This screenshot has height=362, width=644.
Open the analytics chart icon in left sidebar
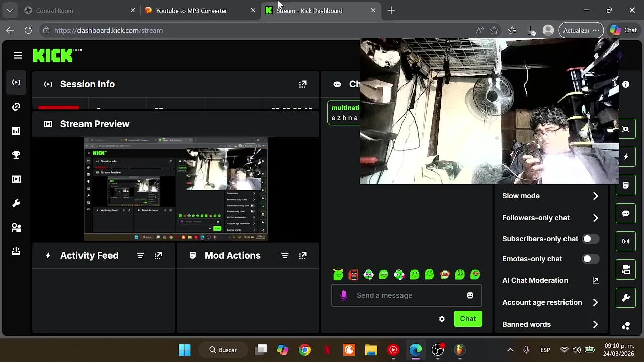pos(16,131)
